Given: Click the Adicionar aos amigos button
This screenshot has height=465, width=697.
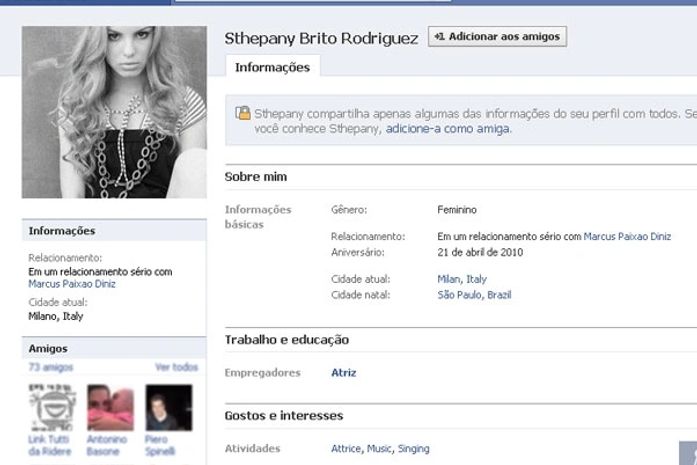Looking at the screenshot, I should [x=497, y=36].
